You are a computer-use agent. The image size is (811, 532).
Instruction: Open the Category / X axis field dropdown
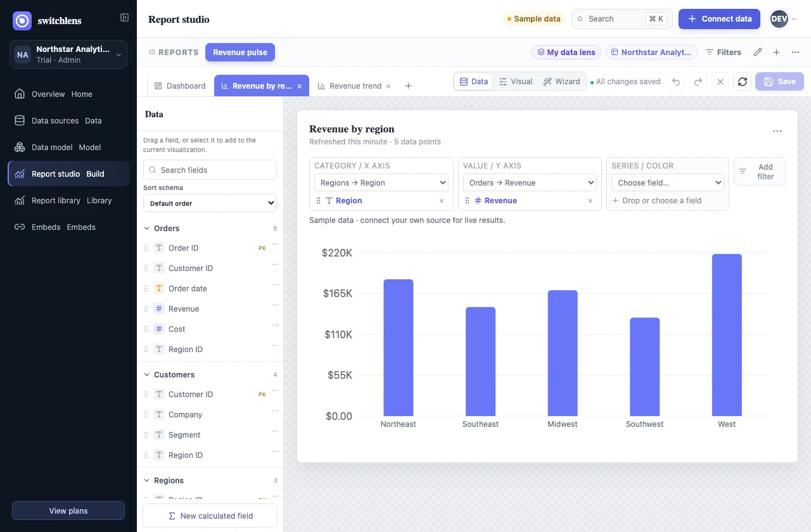381,183
